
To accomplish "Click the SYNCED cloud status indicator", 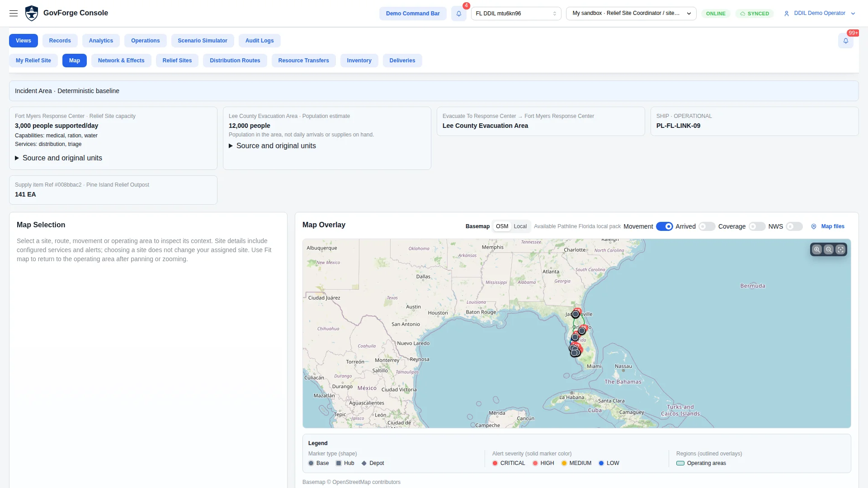I will pos(755,14).
